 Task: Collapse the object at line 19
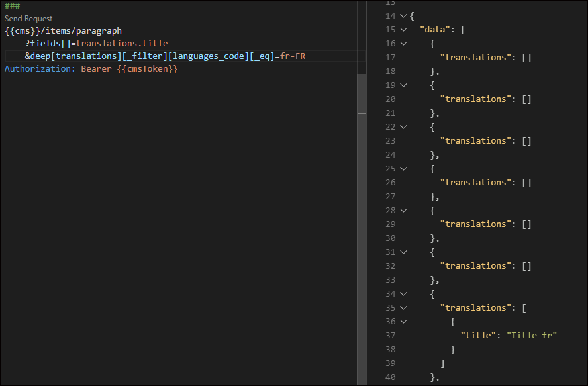(x=403, y=85)
